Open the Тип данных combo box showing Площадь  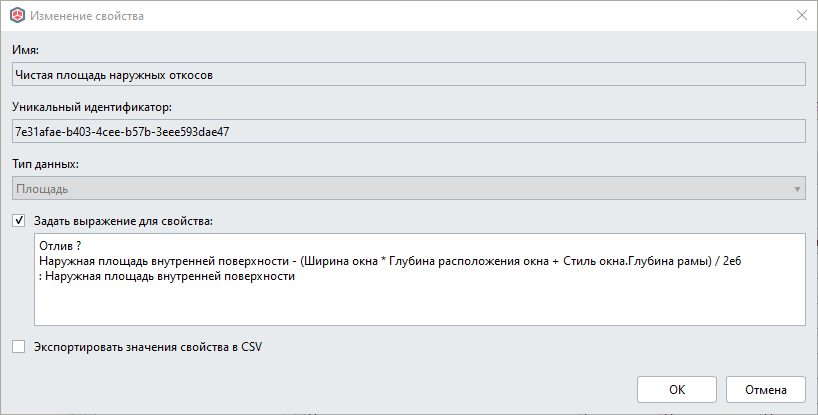coord(409,188)
